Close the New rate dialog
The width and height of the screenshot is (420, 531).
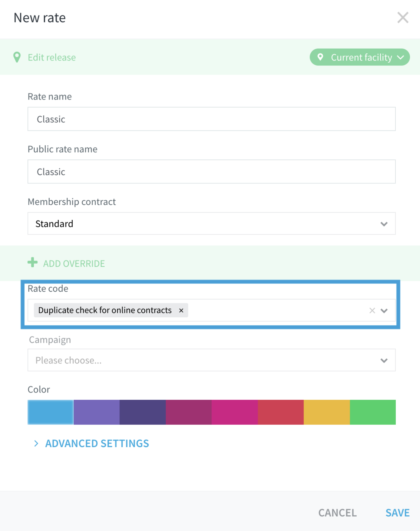(x=403, y=18)
